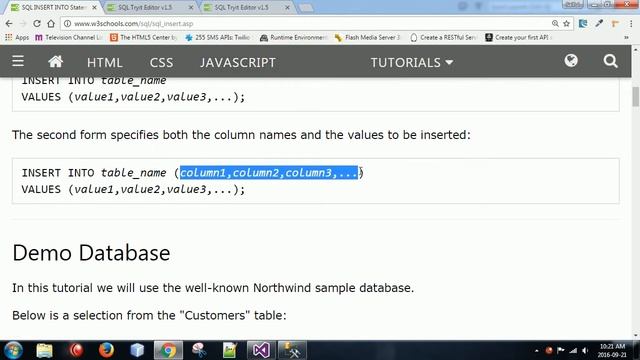The image size is (640, 360).
Task: Open the JAVASCRIPT tutorial menu item
Action: (238, 62)
